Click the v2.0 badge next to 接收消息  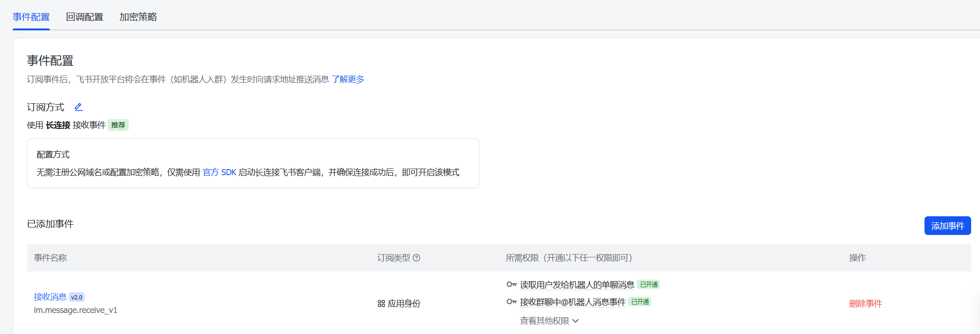(76, 297)
